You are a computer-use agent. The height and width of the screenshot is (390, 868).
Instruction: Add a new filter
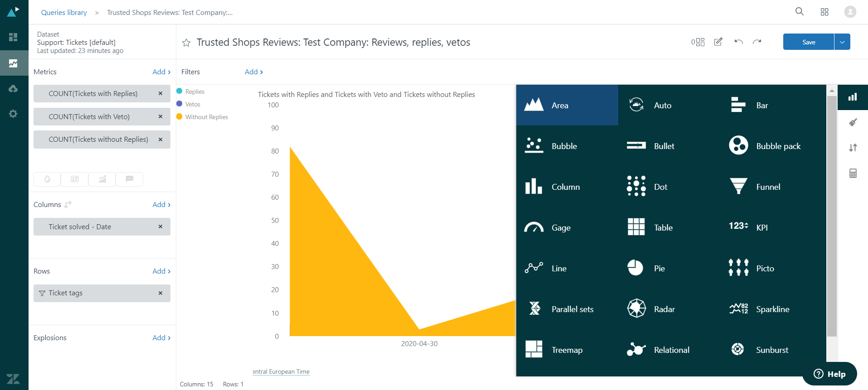coord(254,72)
